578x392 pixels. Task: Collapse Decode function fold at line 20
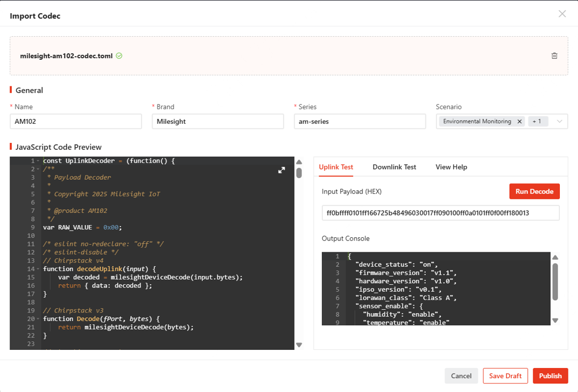tap(38, 319)
